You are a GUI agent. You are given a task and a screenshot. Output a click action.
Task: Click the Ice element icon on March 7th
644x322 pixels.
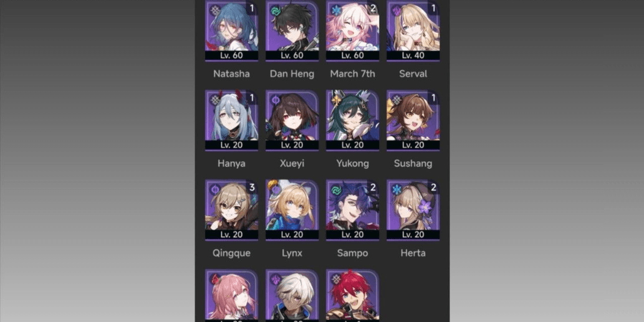pos(337,11)
